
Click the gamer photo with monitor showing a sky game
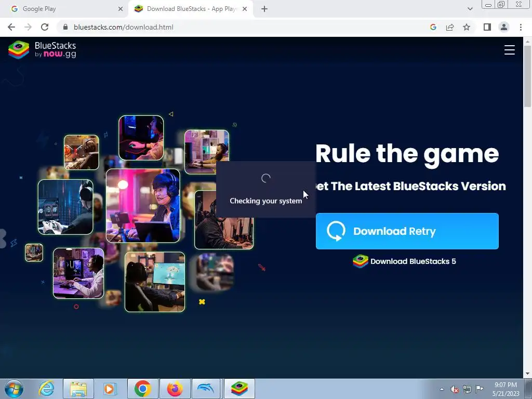(x=155, y=282)
